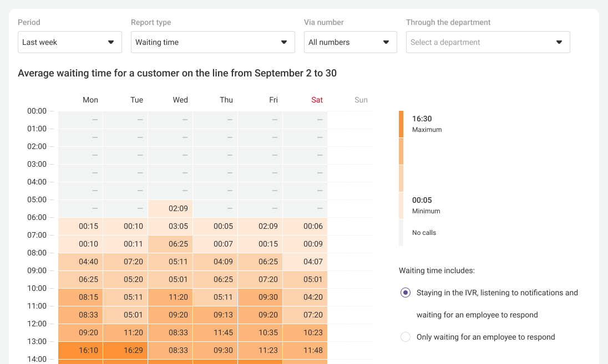Viewport: 608px width, 364px height.
Task: Open the Select a department dropdown
Action: (x=488, y=42)
